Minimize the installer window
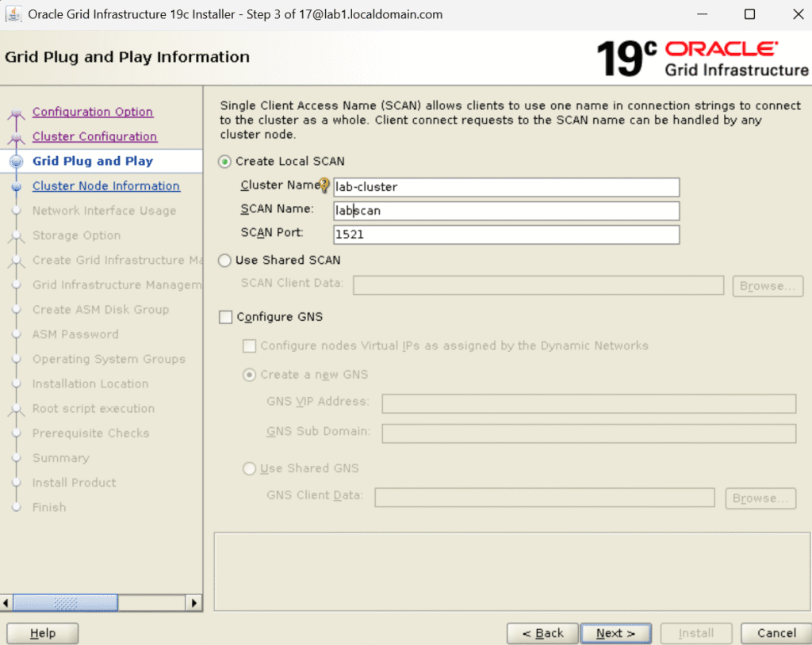The width and height of the screenshot is (812, 645). coord(703,14)
